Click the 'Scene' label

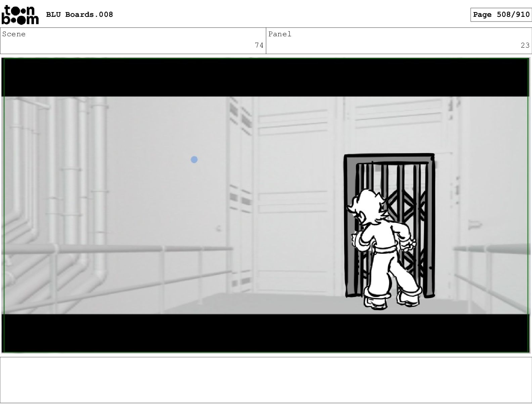(14, 34)
